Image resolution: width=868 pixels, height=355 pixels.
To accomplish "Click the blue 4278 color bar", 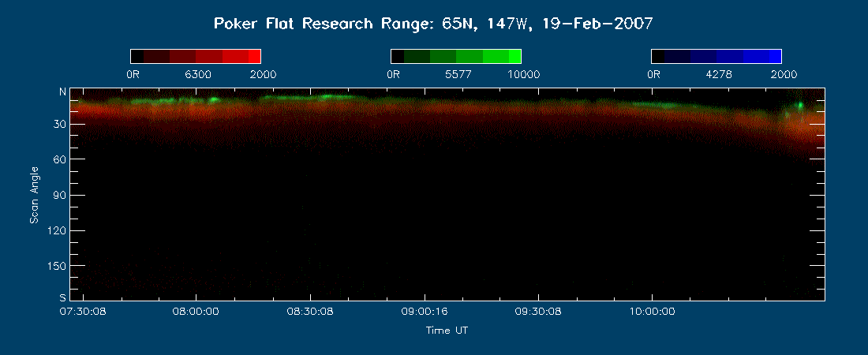I will [x=716, y=56].
